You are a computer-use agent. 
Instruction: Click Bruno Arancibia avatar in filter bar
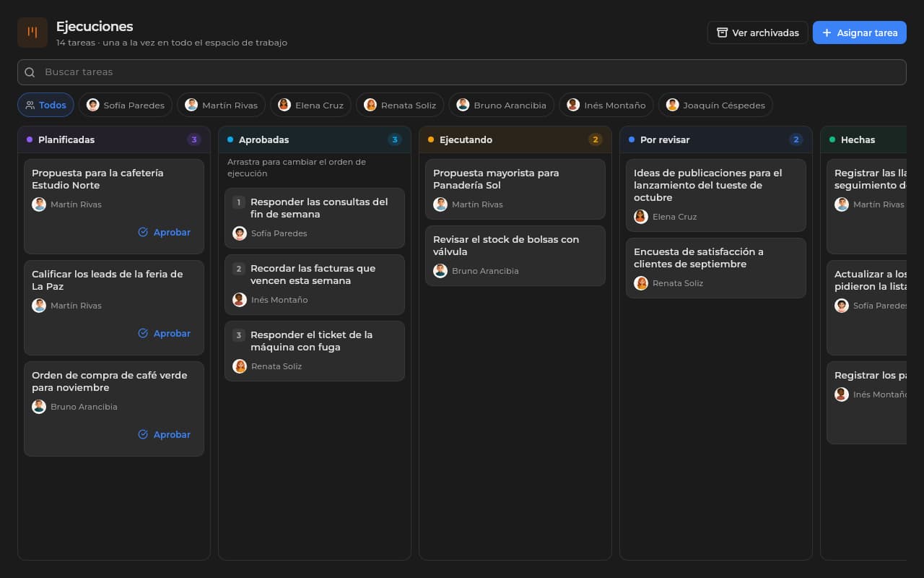[463, 105]
